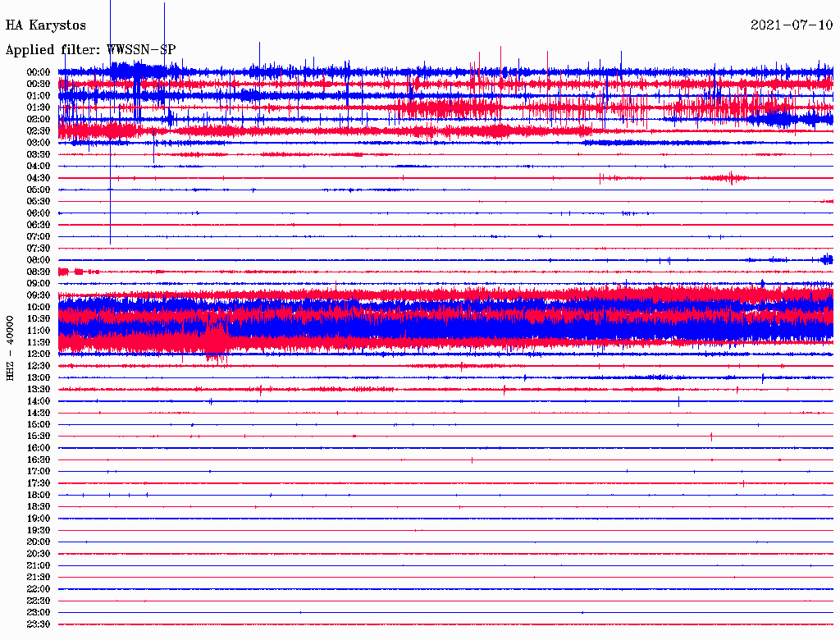Select the 20:00 time label

point(39,542)
